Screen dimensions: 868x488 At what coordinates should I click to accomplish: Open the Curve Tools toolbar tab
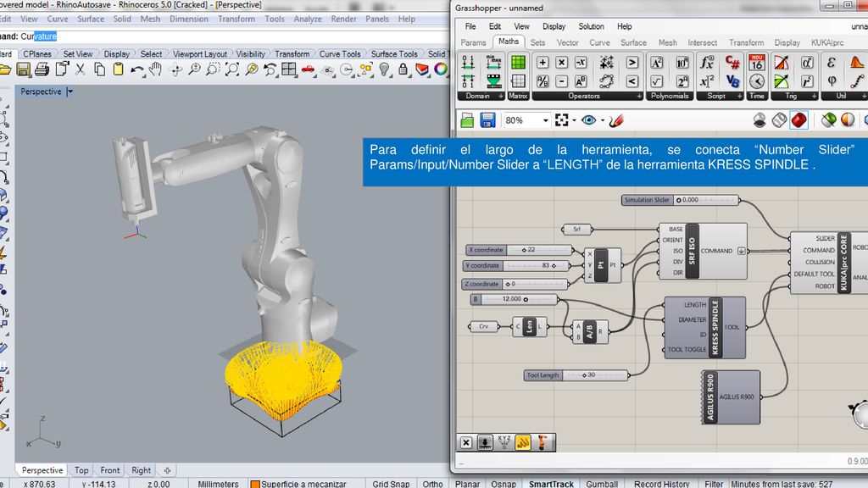click(x=339, y=53)
